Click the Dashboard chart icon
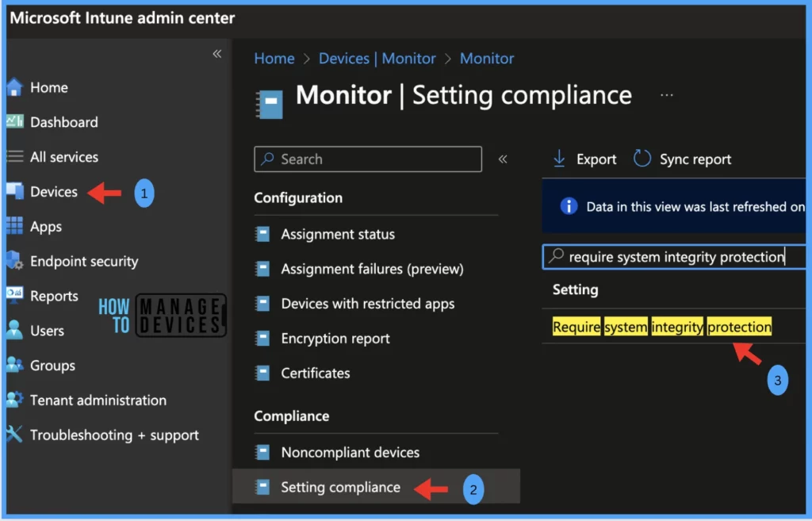The height and width of the screenshot is (521, 812). (x=14, y=121)
